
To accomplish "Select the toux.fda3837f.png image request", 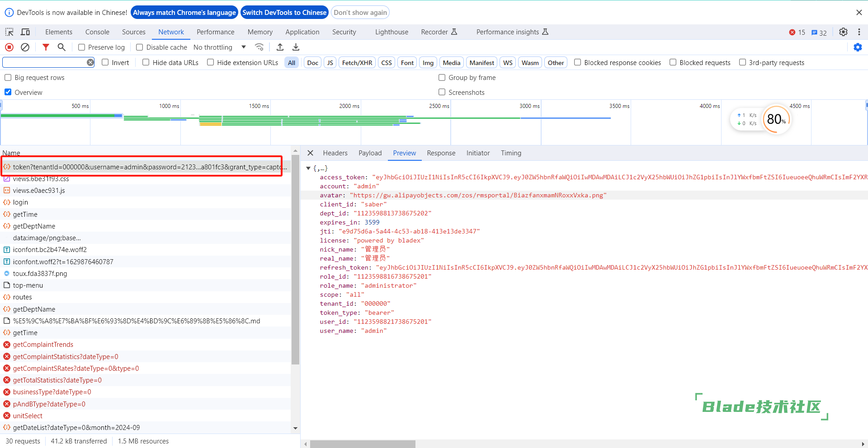I will coord(146,274).
